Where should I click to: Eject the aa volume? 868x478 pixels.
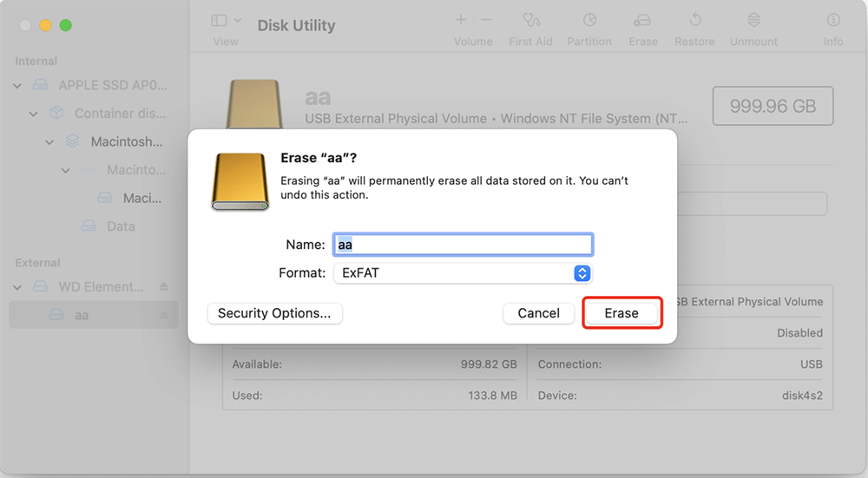click(163, 315)
